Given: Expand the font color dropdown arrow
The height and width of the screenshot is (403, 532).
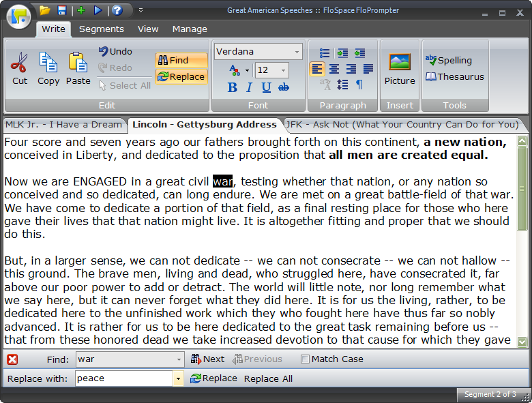Looking at the screenshot, I should (x=247, y=70).
